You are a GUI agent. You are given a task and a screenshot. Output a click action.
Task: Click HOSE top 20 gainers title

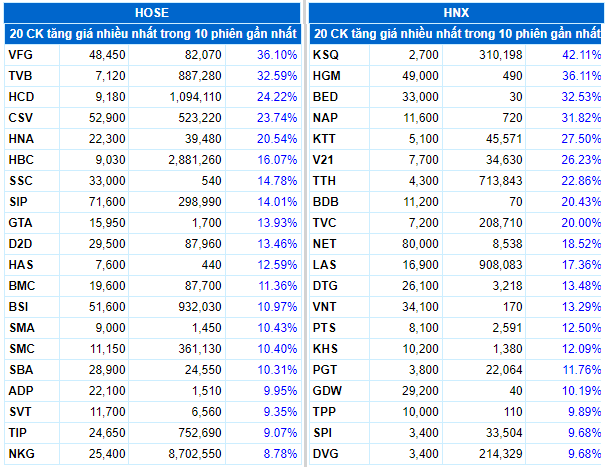tap(153, 34)
